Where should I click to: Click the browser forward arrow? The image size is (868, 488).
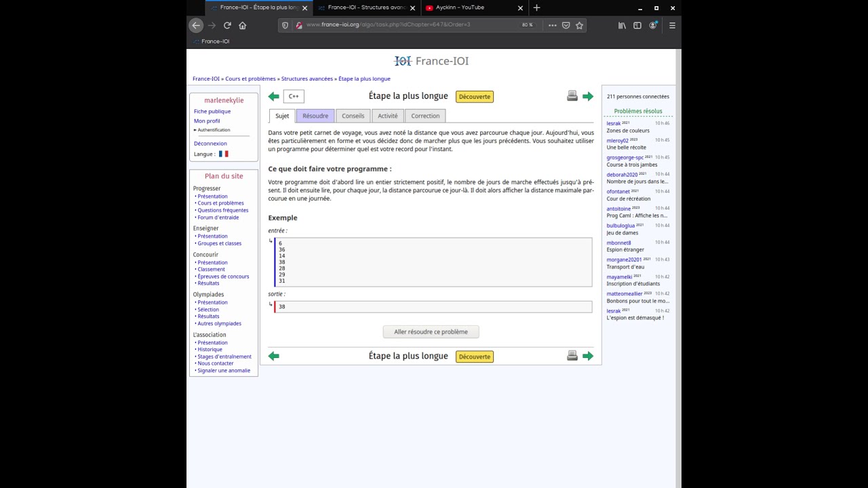(212, 25)
